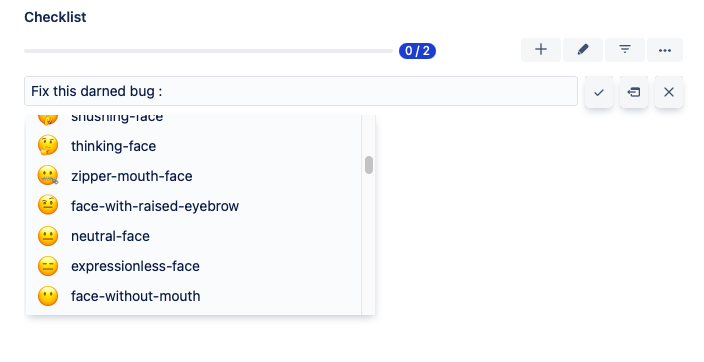Image resolution: width=704 pixels, height=362 pixels.
Task: Click the thinking-face emoji icon
Action: tap(48, 146)
